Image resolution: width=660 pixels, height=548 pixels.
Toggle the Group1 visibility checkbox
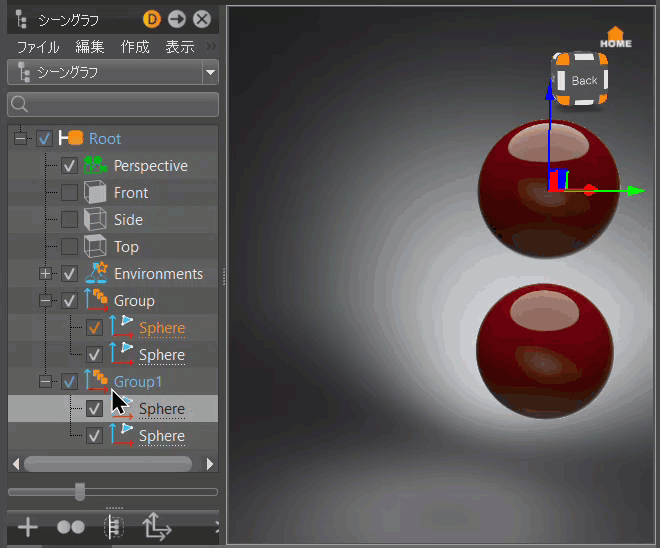(x=69, y=381)
